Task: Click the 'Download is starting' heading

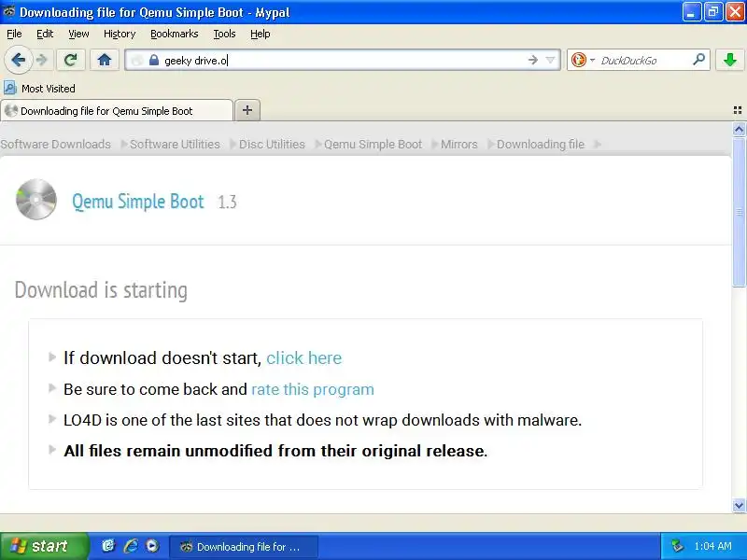Action: 101,289
